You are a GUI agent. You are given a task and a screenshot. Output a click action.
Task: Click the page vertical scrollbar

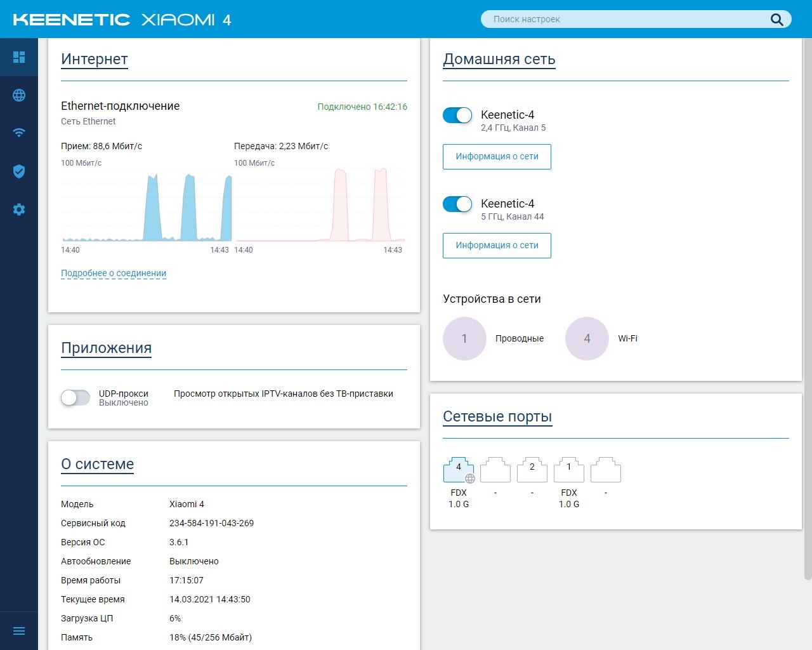click(808, 308)
